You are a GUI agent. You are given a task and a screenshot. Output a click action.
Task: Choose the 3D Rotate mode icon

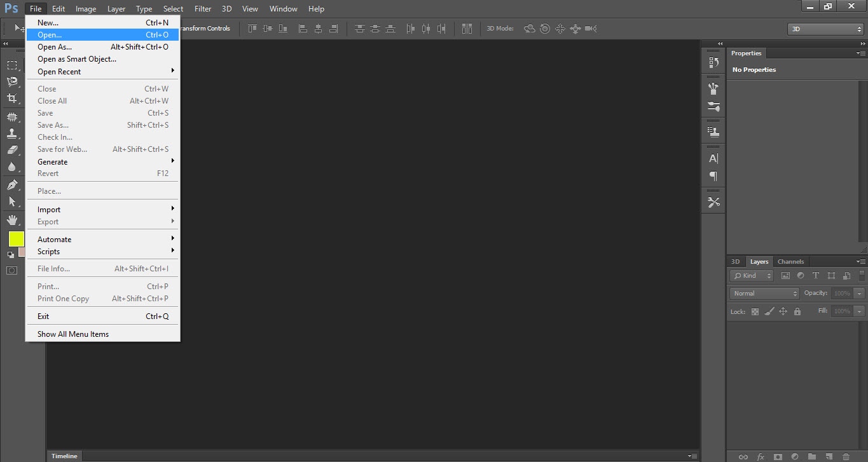(x=529, y=29)
